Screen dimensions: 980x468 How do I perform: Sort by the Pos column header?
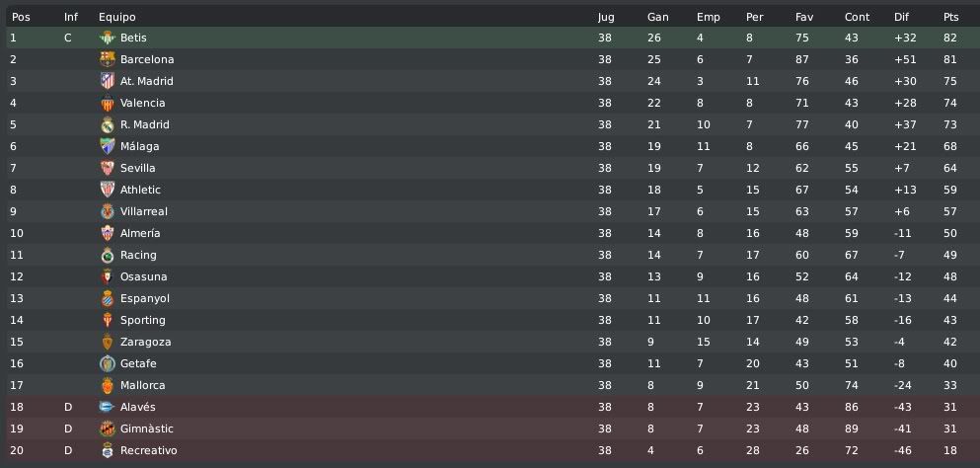point(21,17)
